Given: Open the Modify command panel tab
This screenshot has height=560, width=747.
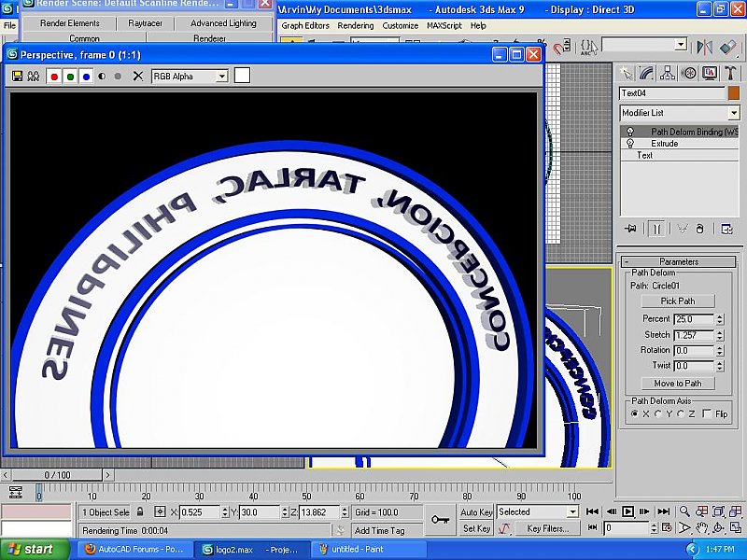Looking at the screenshot, I should [647, 74].
